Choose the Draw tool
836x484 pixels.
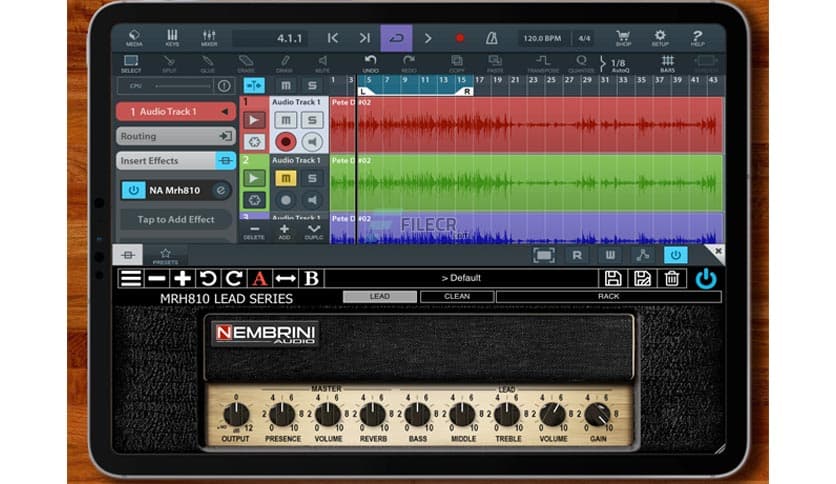tap(284, 64)
